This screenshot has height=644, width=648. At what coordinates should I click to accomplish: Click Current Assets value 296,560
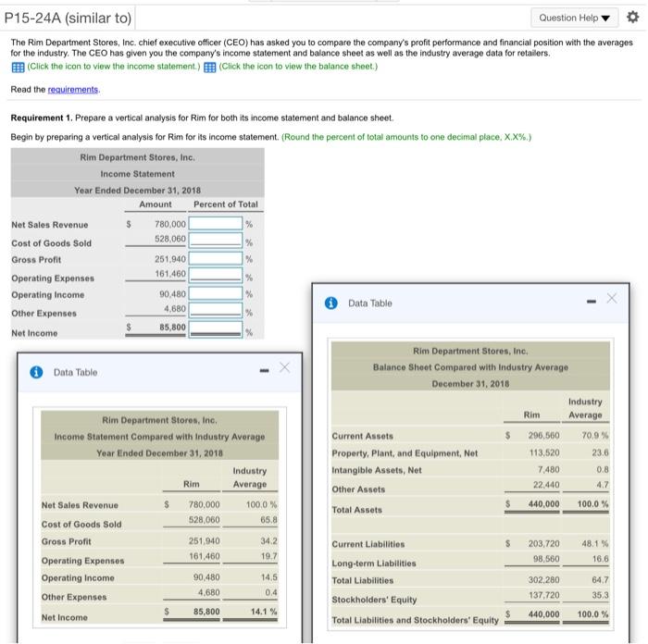[544, 436]
